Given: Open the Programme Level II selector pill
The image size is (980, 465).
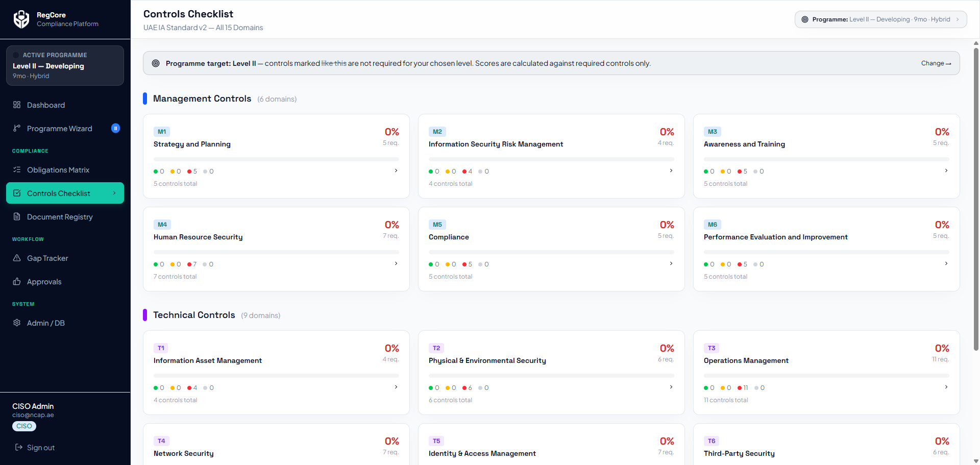Looking at the screenshot, I should coord(880,19).
